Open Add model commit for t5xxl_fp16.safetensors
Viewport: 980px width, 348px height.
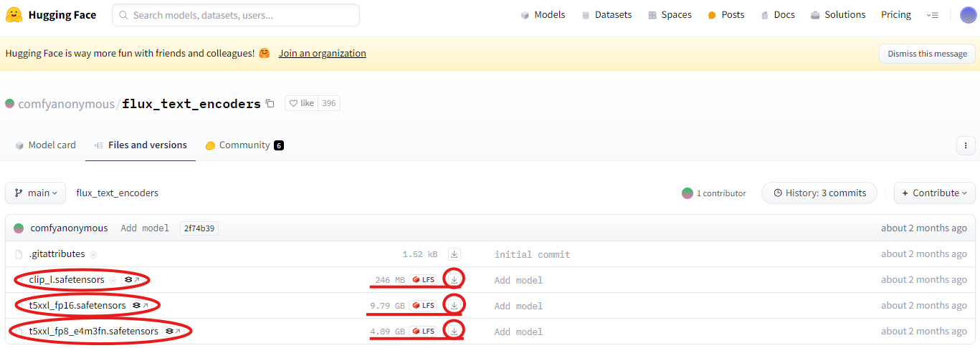(519, 306)
